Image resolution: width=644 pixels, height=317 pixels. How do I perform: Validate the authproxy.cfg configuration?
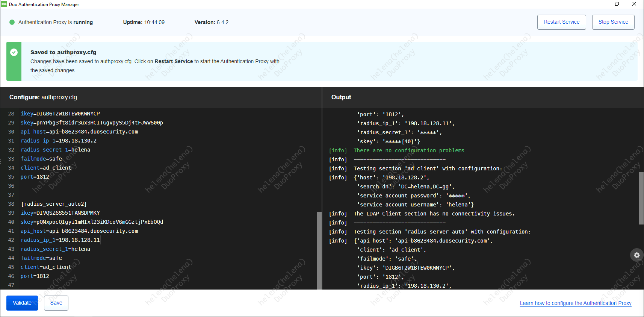(22, 303)
